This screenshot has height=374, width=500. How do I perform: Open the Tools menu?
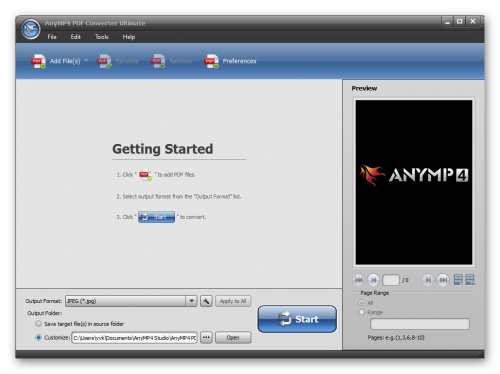[102, 37]
